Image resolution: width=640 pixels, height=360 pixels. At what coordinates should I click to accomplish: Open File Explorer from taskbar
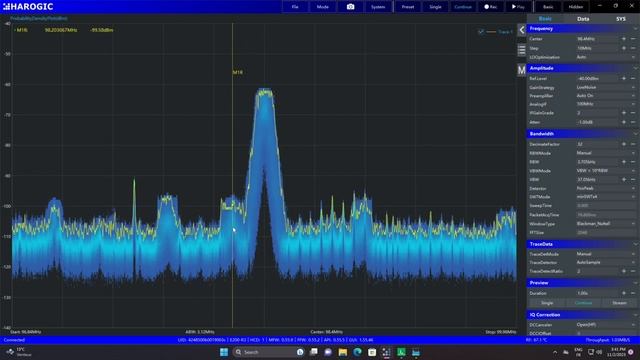tap(343, 352)
